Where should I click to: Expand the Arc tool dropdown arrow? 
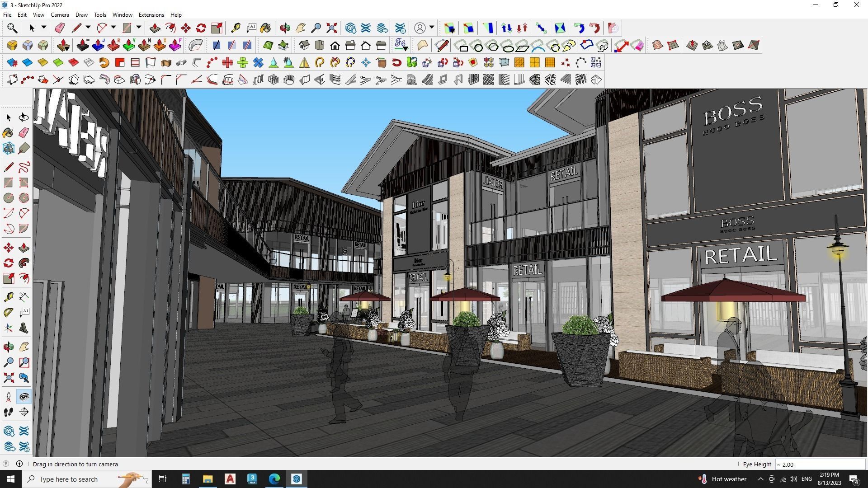tap(113, 28)
